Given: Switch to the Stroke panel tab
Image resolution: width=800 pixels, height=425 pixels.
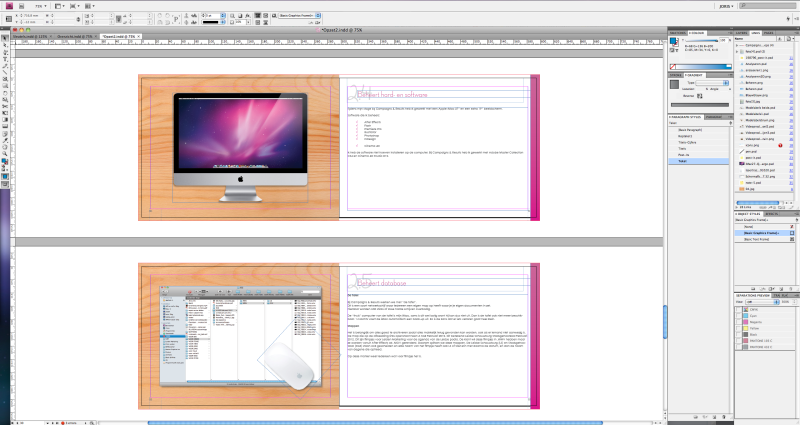Looking at the screenshot, I should coord(676,75).
